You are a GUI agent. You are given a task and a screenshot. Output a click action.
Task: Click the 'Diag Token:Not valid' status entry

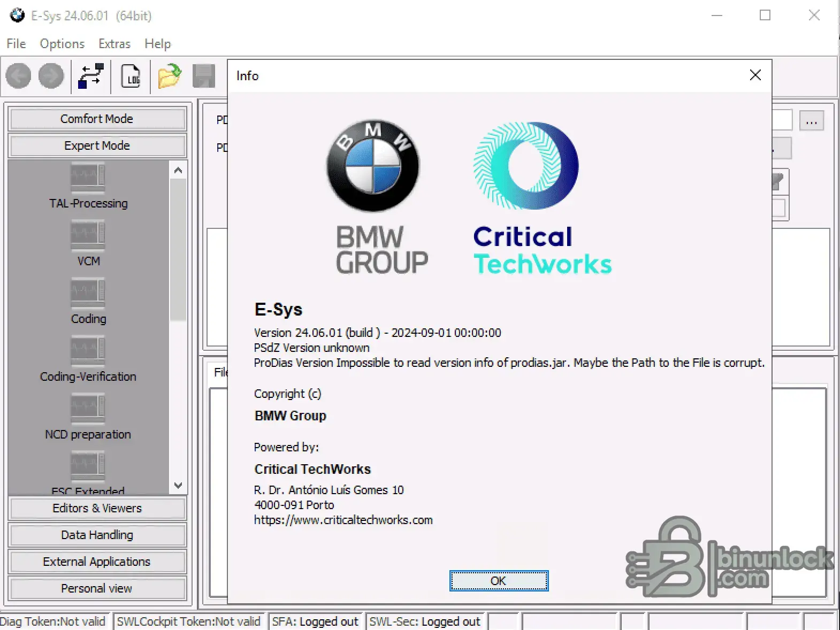pyautogui.click(x=54, y=621)
